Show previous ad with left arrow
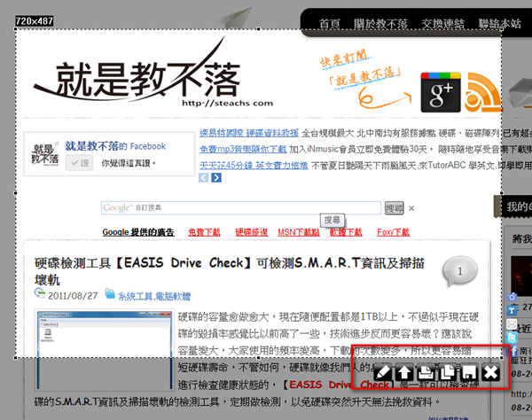This screenshot has width=532, height=420. pos(204,177)
